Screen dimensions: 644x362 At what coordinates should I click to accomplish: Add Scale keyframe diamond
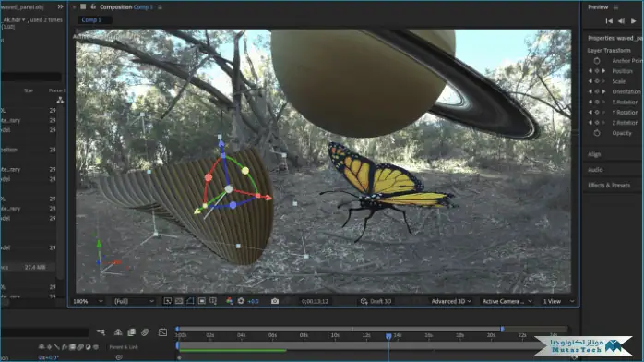597,81
